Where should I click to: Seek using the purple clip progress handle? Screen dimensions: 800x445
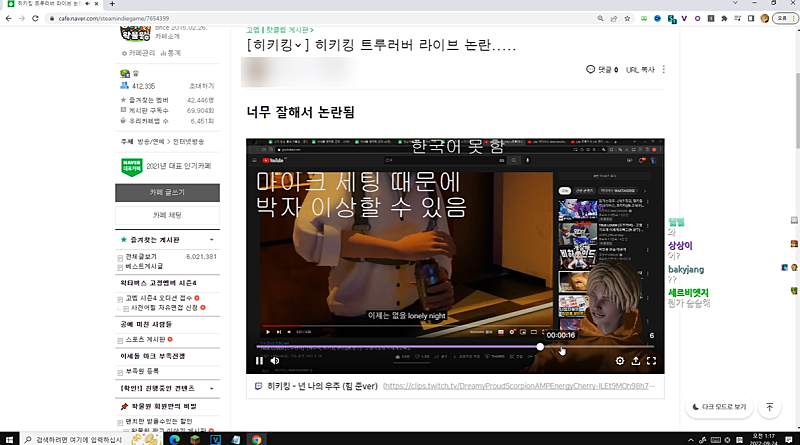(x=540, y=347)
